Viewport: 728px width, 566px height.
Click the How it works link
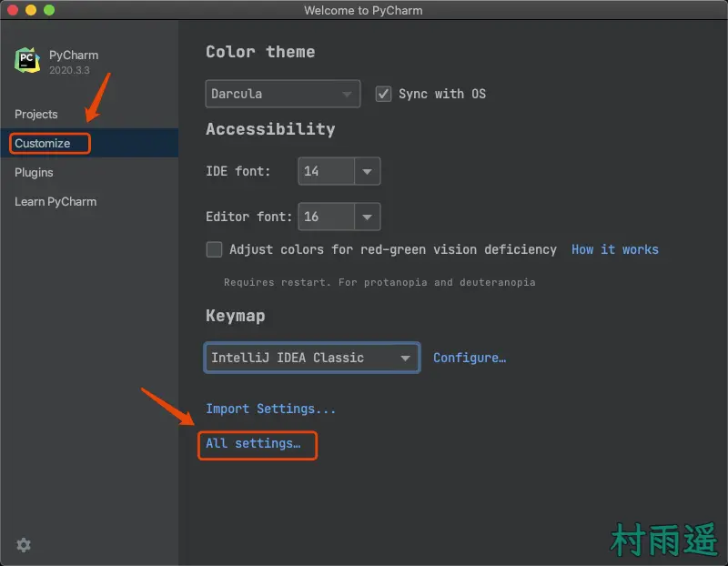pos(614,249)
